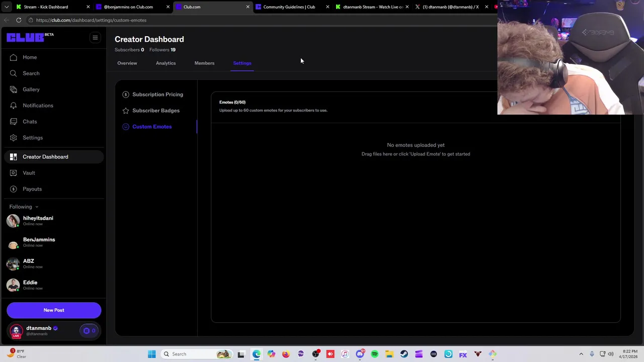Open Copilot from the taskbar
The image size is (644, 362).
click(271, 354)
